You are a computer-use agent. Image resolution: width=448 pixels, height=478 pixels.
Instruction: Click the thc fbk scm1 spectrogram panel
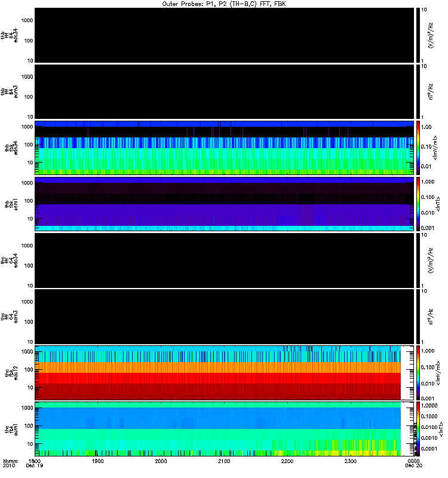pos(225,429)
